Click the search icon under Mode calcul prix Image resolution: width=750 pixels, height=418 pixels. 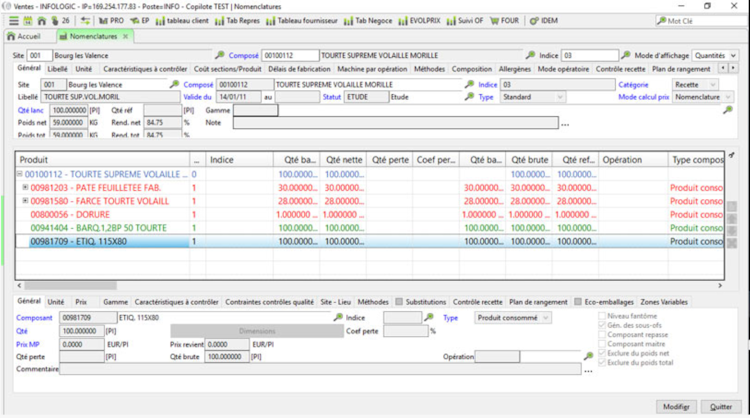(728, 110)
